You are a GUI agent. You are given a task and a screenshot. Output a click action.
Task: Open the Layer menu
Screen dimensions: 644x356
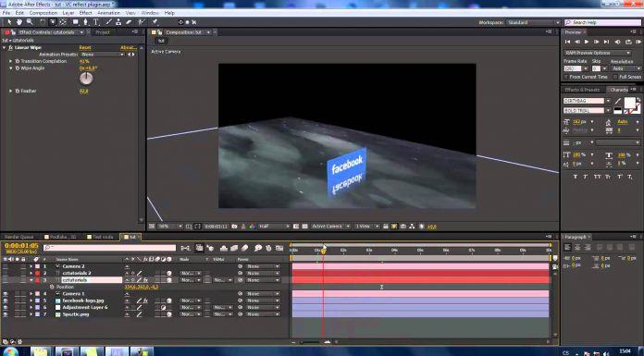click(68, 13)
